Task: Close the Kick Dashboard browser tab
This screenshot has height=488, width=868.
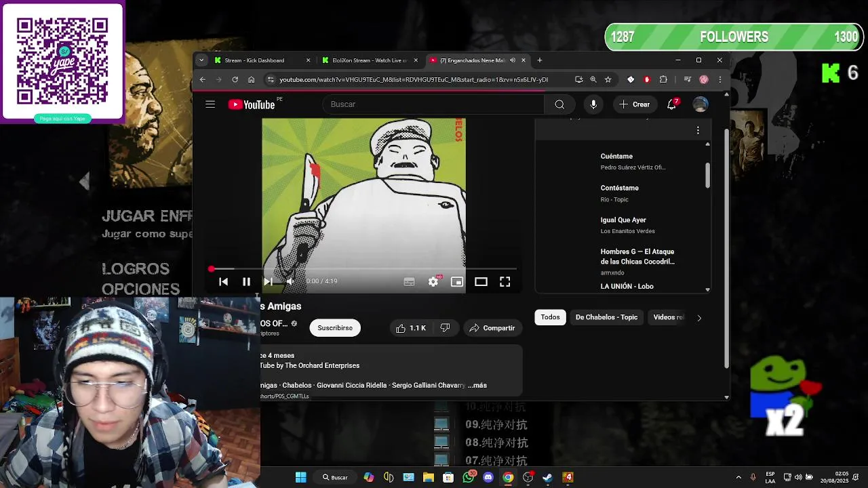Action: click(x=308, y=60)
